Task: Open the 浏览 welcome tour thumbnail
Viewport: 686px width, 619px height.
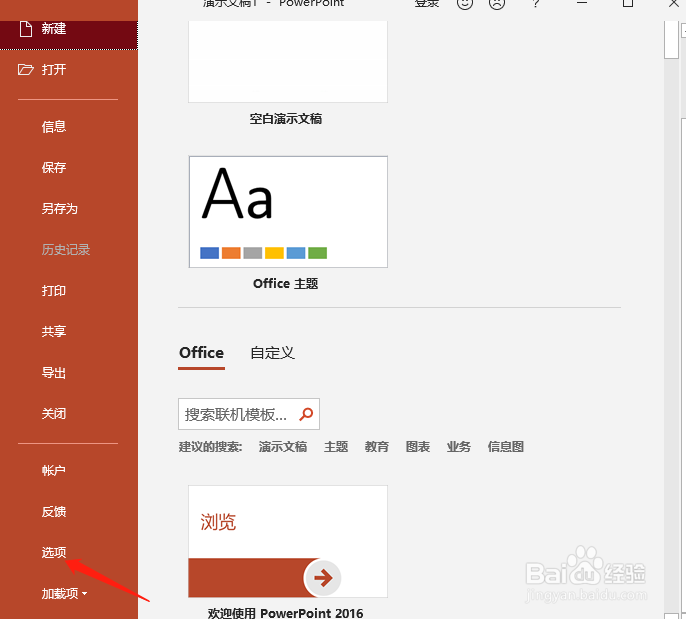Action: tap(288, 541)
